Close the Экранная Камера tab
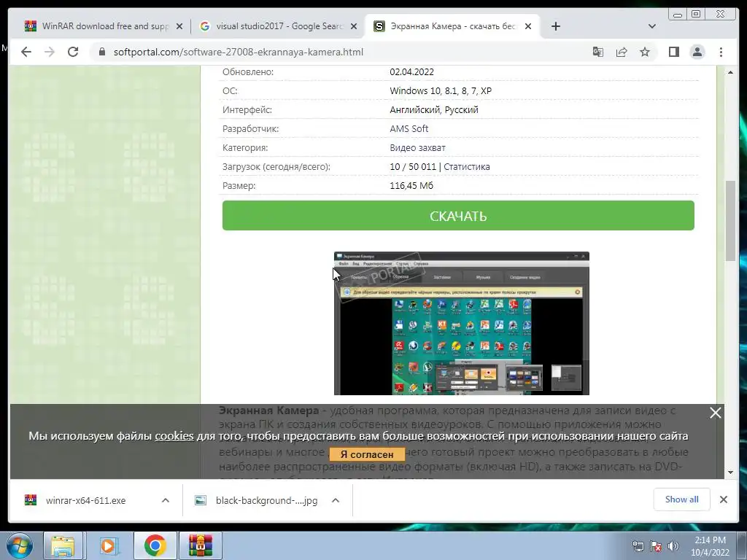Image resolution: width=747 pixels, height=560 pixels. [x=528, y=27]
